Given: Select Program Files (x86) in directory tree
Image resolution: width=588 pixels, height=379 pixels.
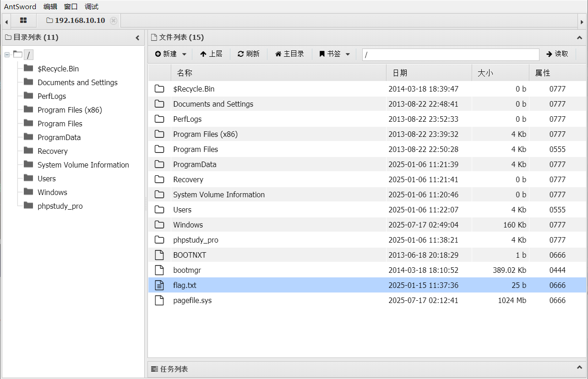Looking at the screenshot, I should tap(70, 110).
